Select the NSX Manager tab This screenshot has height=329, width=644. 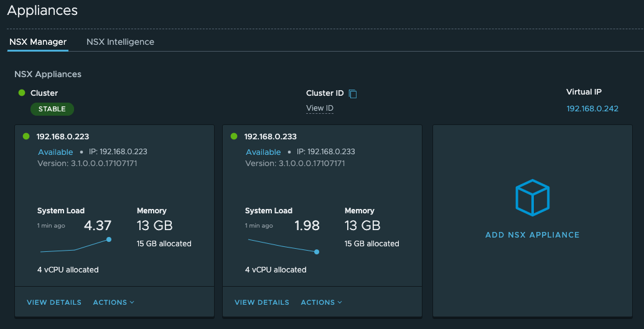(x=38, y=42)
